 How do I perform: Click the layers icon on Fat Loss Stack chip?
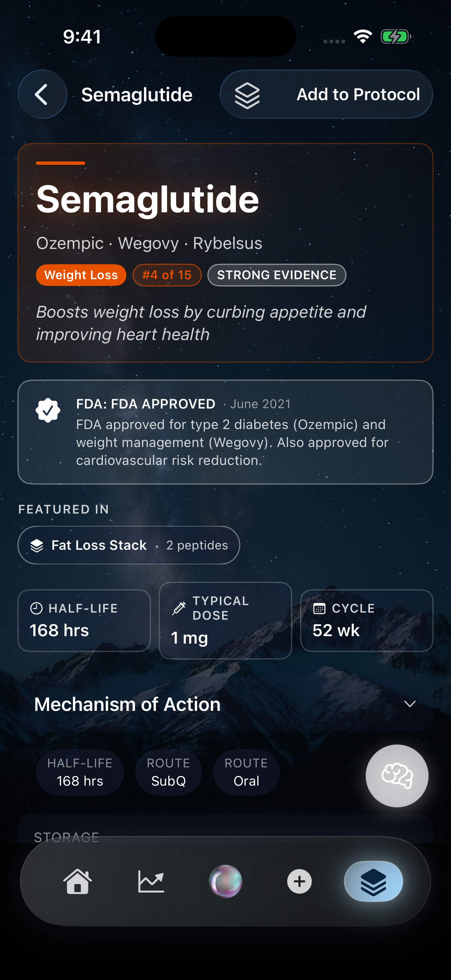(37, 545)
